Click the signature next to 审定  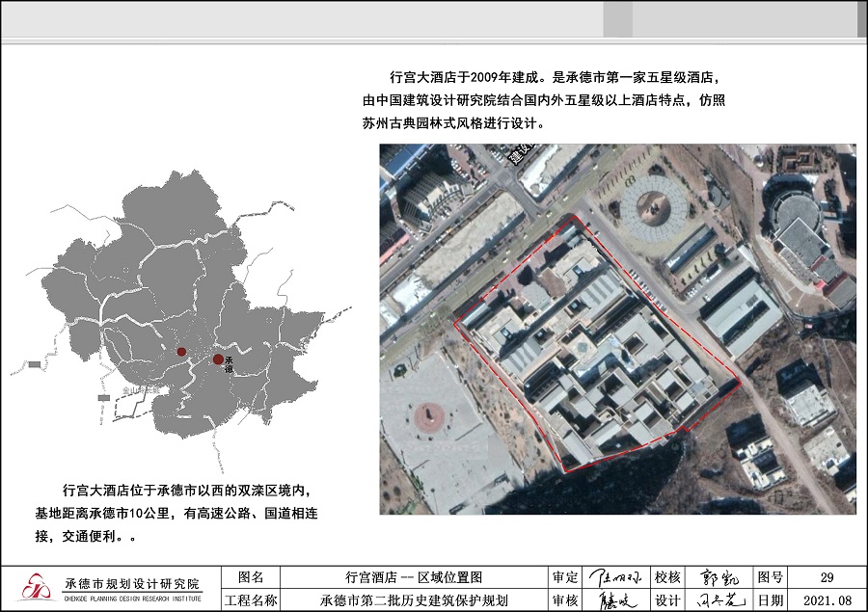[614, 577]
